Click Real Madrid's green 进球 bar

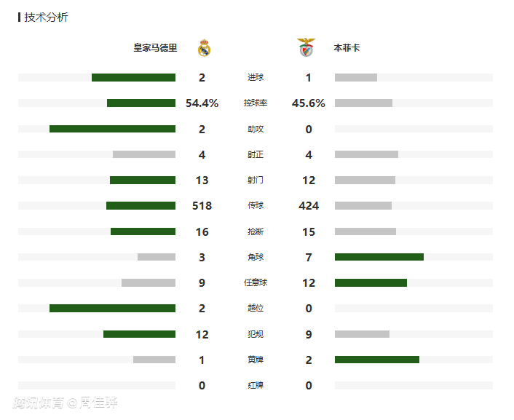[x=133, y=78]
